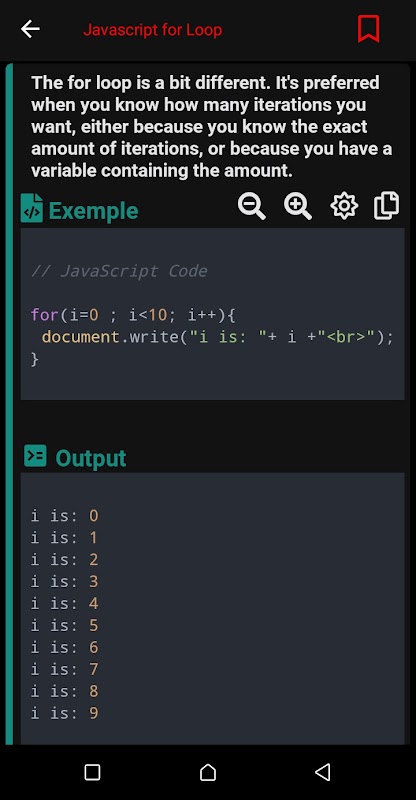Bookmark this Javascript for Loop lesson

pyautogui.click(x=368, y=29)
